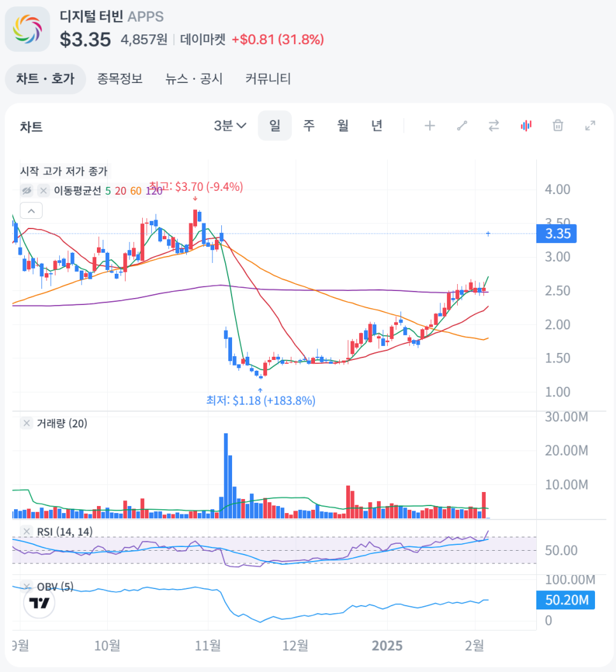Click the 3.35 current price tag
The image size is (616, 672).
[x=557, y=234]
